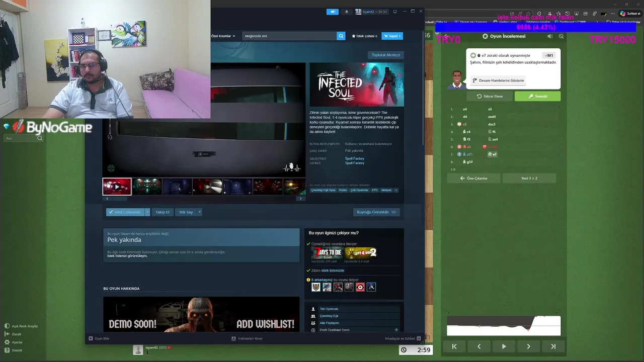Select the fourth screenshot thumbnail with white light
644x362 pixels.
pyautogui.click(x=207, y=187)
